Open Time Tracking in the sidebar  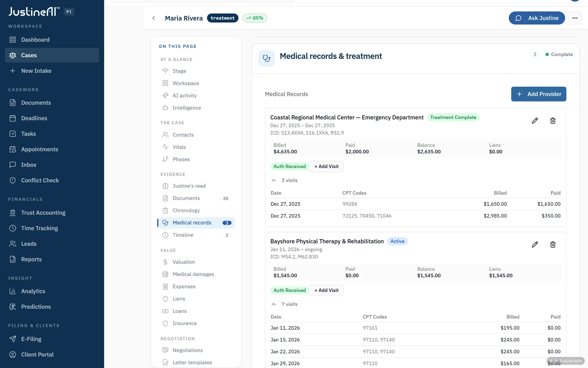point(52,228)
